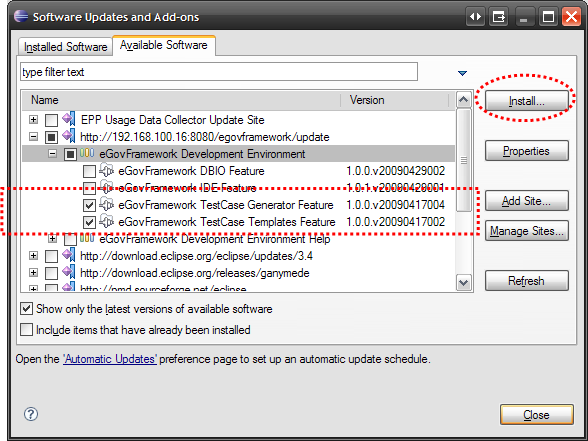This screenshot has height=441, width=588.
Task: Click the Properties button
Action: (x=526, y=151)
